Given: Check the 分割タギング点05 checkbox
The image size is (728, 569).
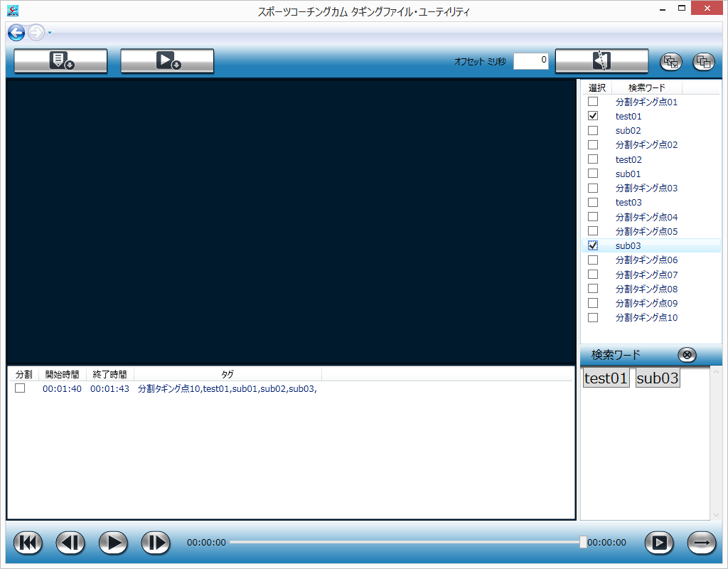Looking at the screenshot, I should 593,231.
